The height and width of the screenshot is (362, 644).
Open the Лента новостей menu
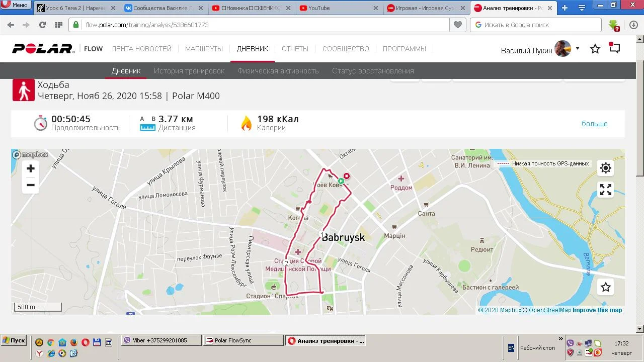tap(141, 49)
